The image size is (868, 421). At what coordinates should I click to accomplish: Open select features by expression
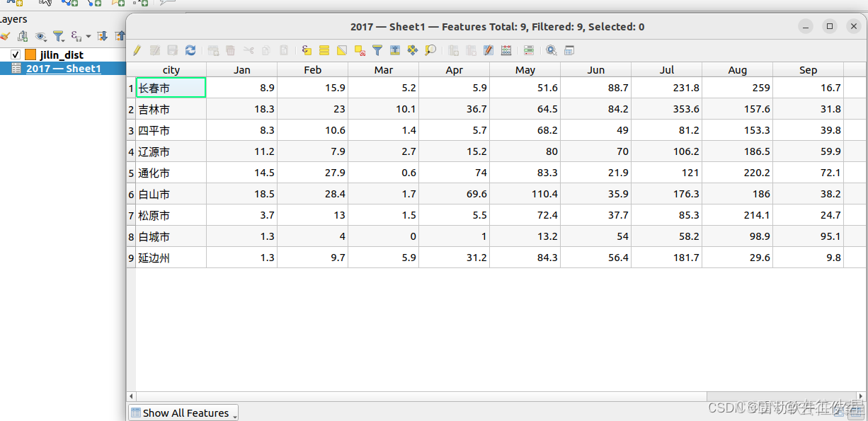(307, 50)
